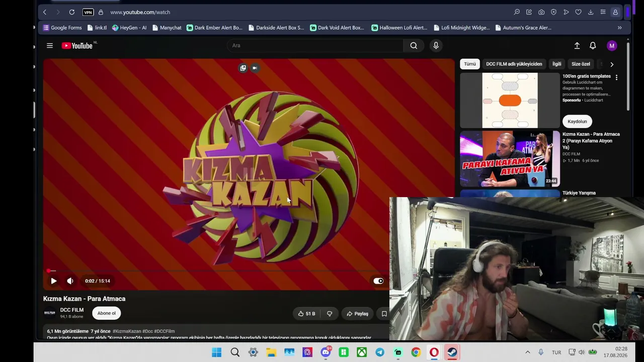
Task: Click the 'Kaydolun' sign-up button
Action: coord(577,122)
